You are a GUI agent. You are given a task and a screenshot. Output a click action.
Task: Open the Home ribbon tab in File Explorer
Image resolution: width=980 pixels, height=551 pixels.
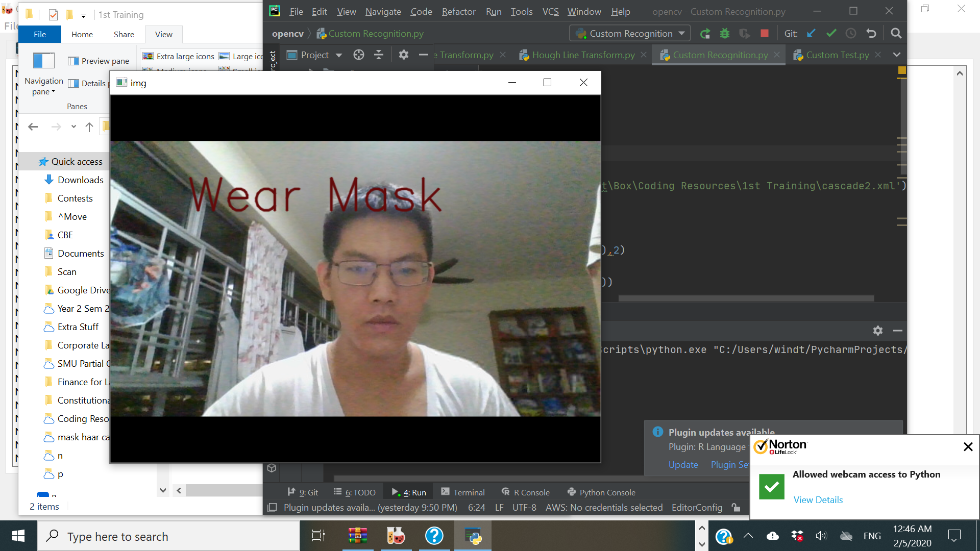pos(82,35)
